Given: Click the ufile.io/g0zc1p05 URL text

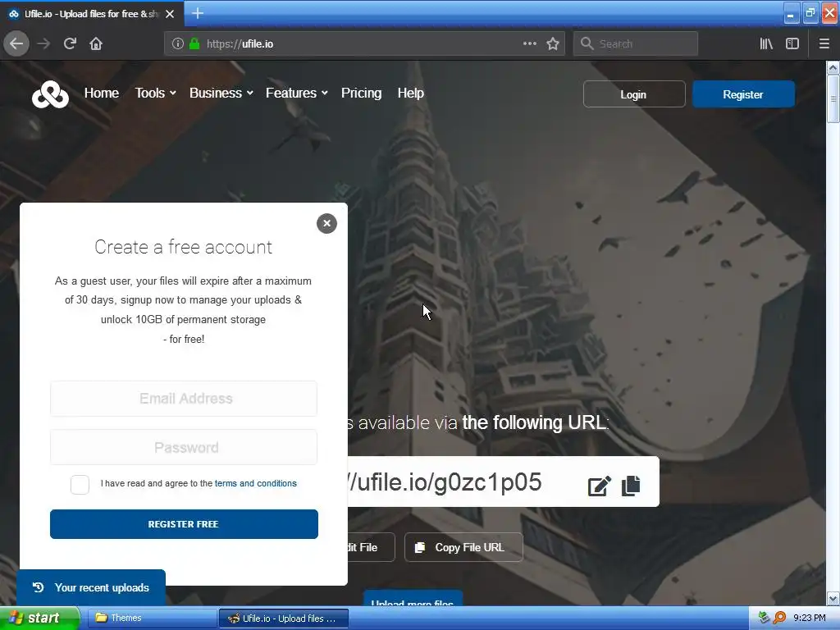Looking at the screenshot, I should [x=445, y=482].
